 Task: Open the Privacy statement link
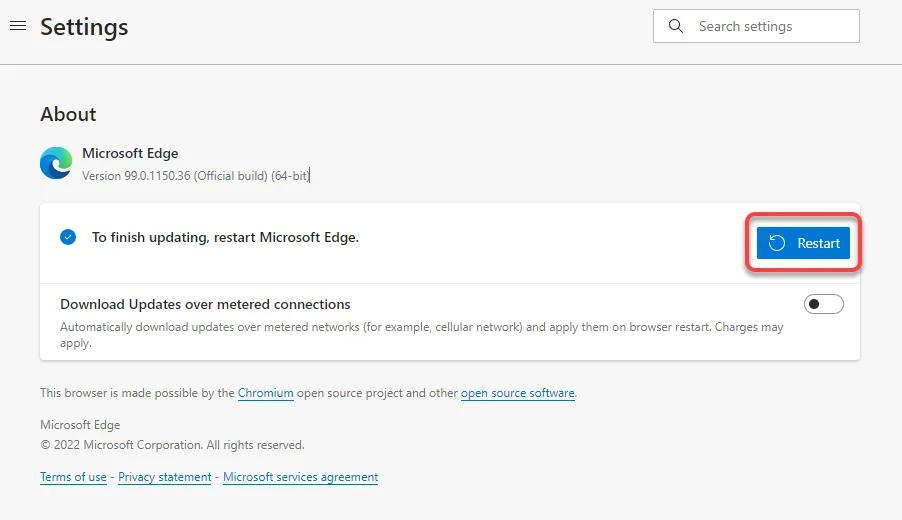point(165,477)
